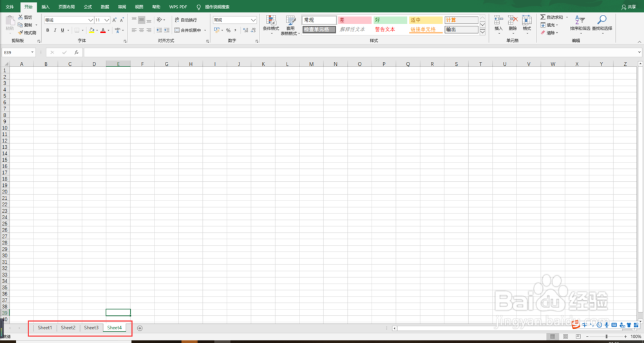Switch to Sheet2 tab
Image resolution: width=644 pixels, height=343 pixels.
click(68, 328)
